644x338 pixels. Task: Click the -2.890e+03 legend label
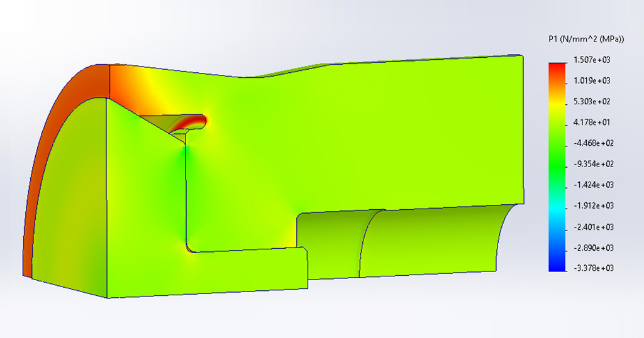(592, 248)
